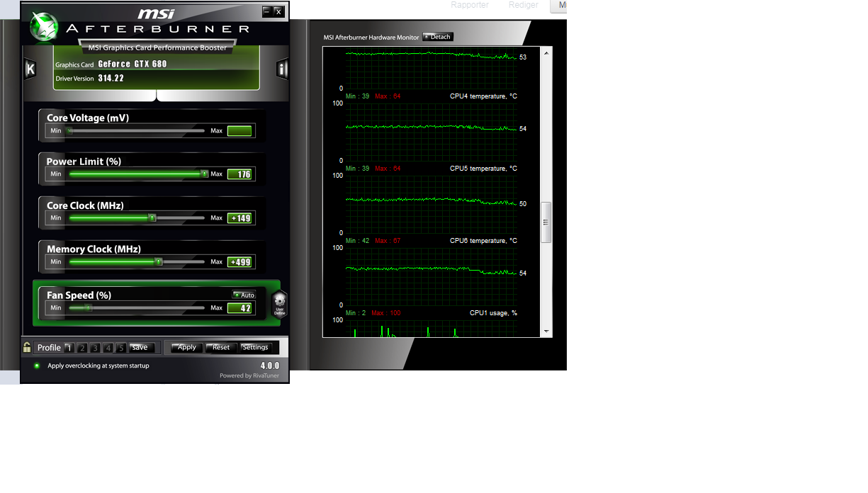Click the User Define fan gear icon
Image resolution: width=868 pixels, height=493 pixels.
tap(279, 305)
